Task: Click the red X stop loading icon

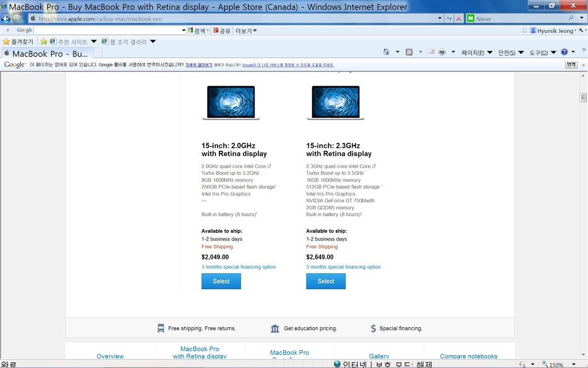Action: (458, 18)
